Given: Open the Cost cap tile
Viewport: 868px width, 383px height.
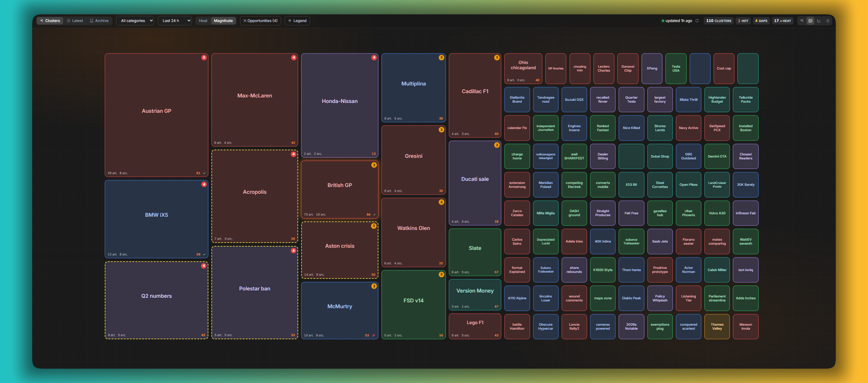Looking at the screenshot, I should [724, 68].
